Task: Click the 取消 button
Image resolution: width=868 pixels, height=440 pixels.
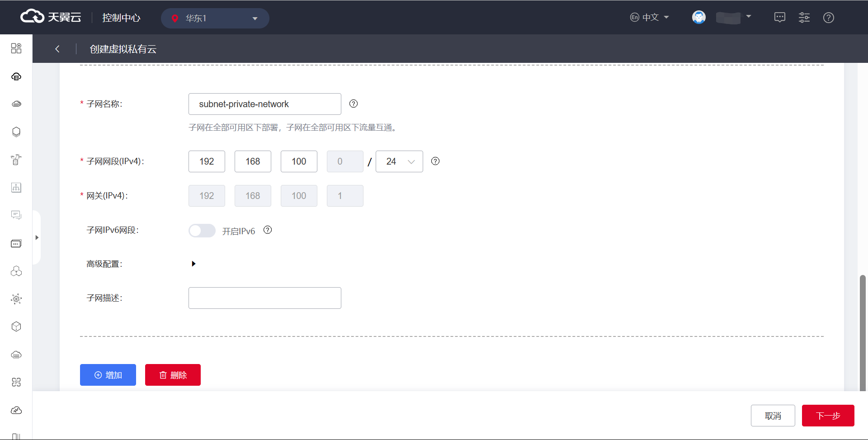Action: 773,416
